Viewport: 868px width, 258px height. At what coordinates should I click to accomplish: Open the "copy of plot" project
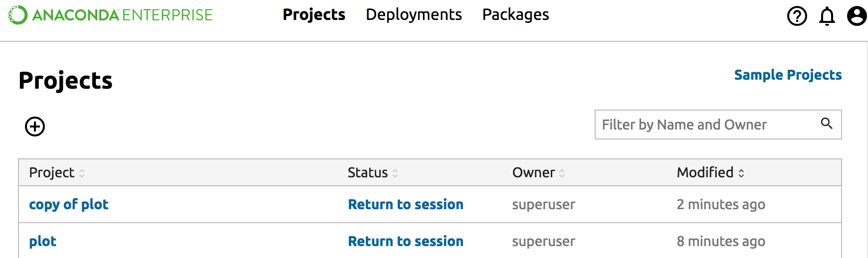69,204
